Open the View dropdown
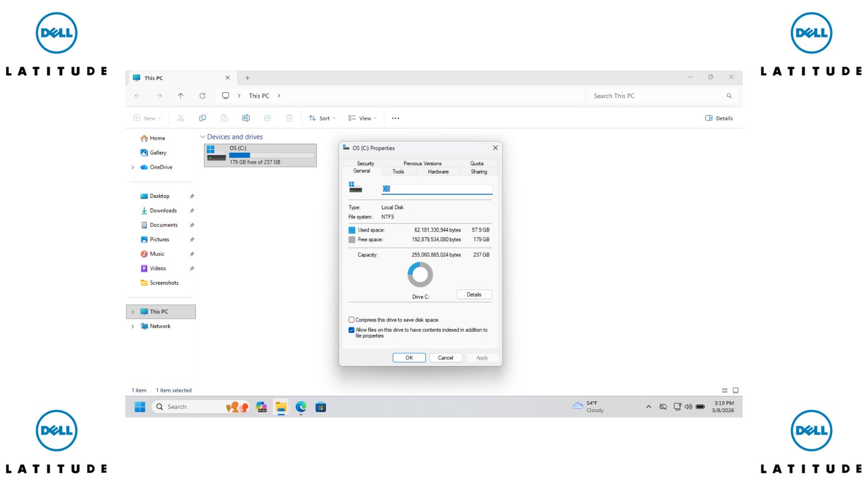Viewport: 868px width, 488px height. pos(362,118)
